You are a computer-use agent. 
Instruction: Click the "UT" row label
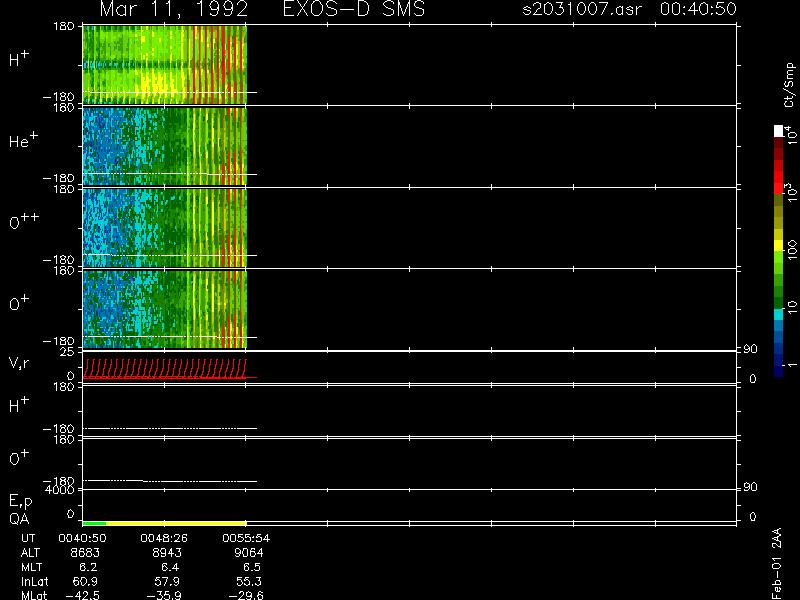29,538
